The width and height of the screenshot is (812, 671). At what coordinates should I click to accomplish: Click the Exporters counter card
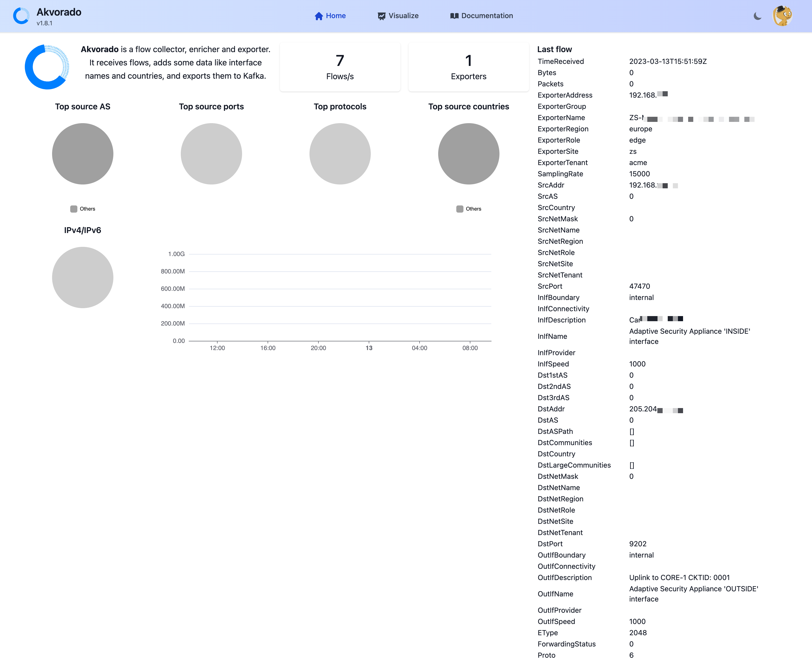coord(468,67)
